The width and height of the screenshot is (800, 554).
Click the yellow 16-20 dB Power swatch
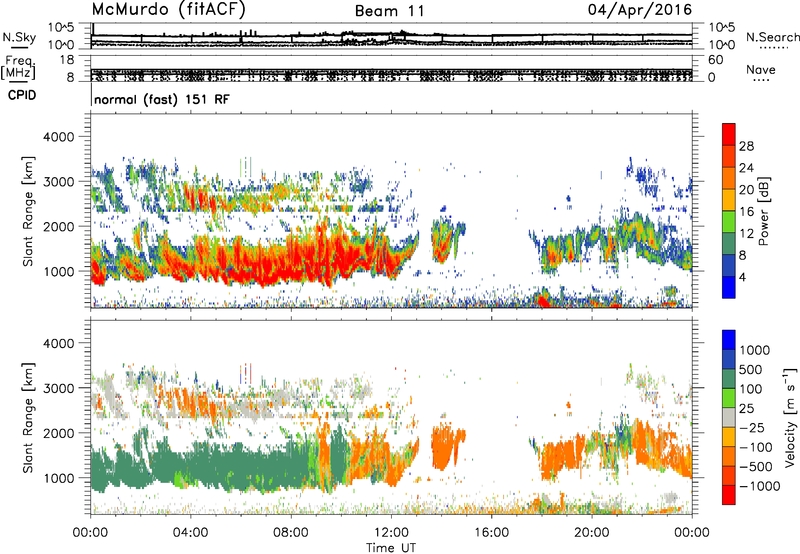click(729, 200)
